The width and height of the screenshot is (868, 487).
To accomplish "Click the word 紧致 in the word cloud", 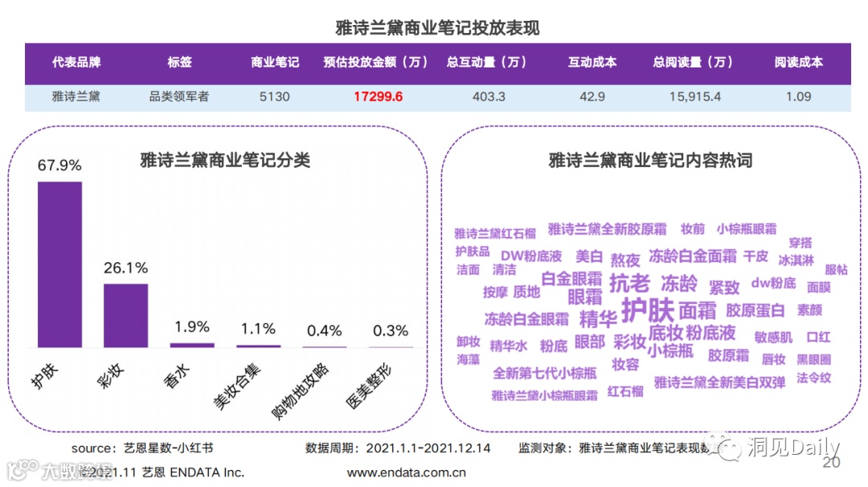I will [x=724, y=287].
